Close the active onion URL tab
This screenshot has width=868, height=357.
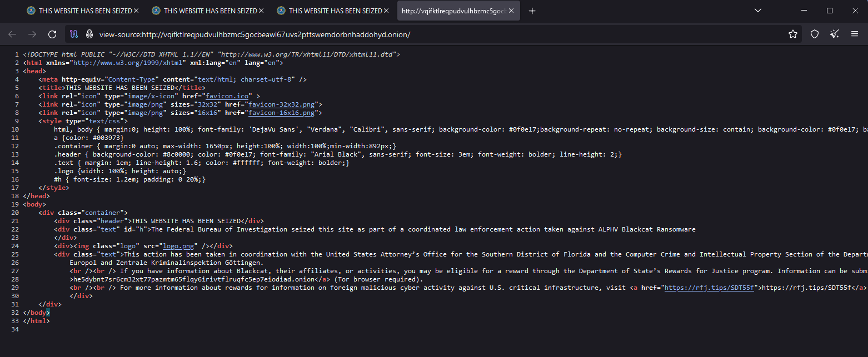[x=511, y=11]
